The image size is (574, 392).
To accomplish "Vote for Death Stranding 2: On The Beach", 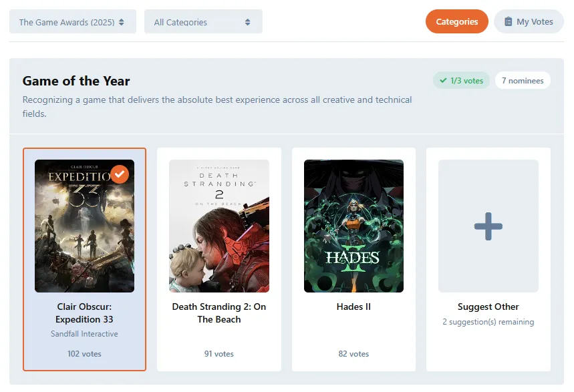I will [219, 260].
